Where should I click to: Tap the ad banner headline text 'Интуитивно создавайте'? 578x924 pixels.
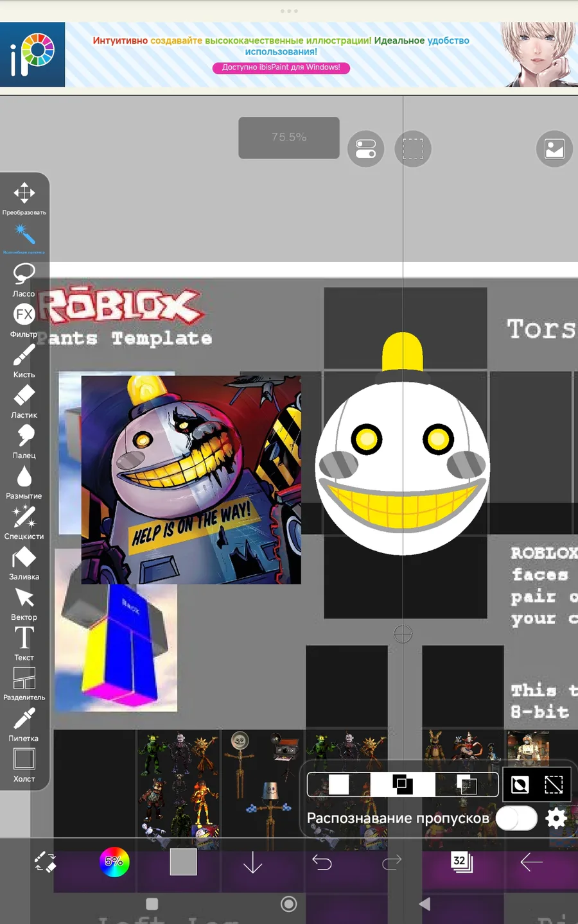point(147,40)
